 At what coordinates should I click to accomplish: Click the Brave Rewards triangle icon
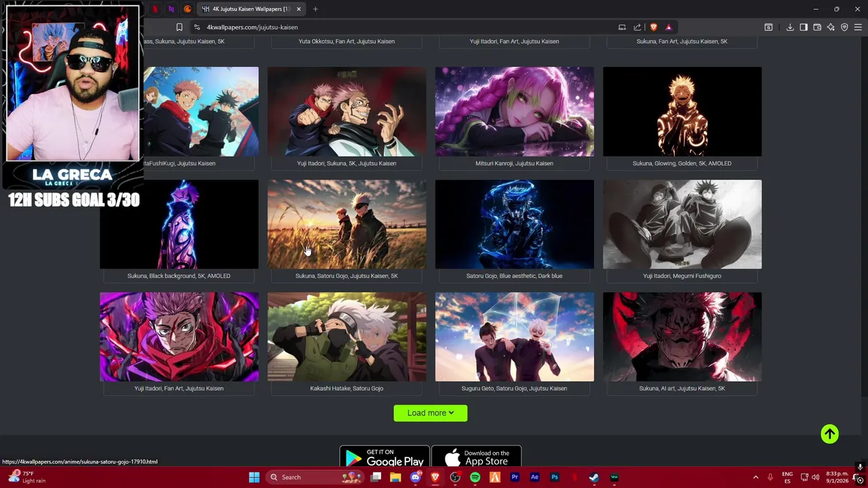click(x=669, y=27)
